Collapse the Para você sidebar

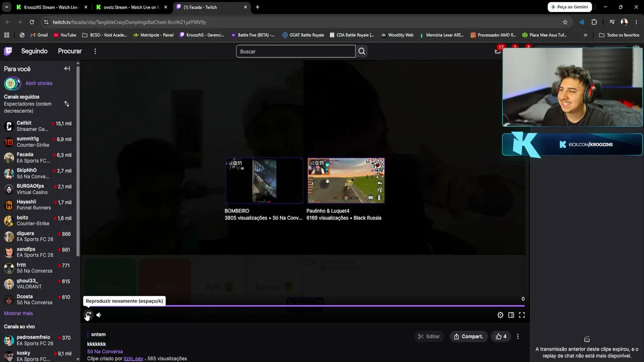pyautogui.click(x=67, y=69)
